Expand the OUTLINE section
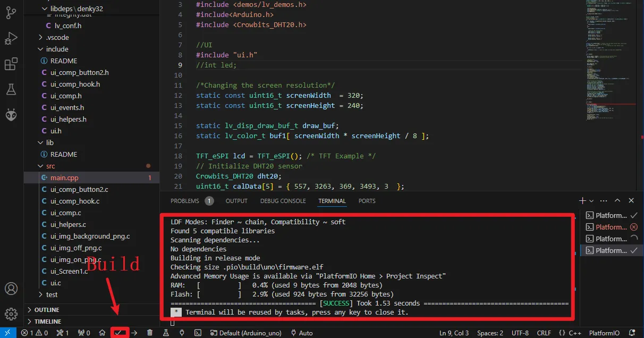Viewport: 644px width, 338px height. [47, 310]
